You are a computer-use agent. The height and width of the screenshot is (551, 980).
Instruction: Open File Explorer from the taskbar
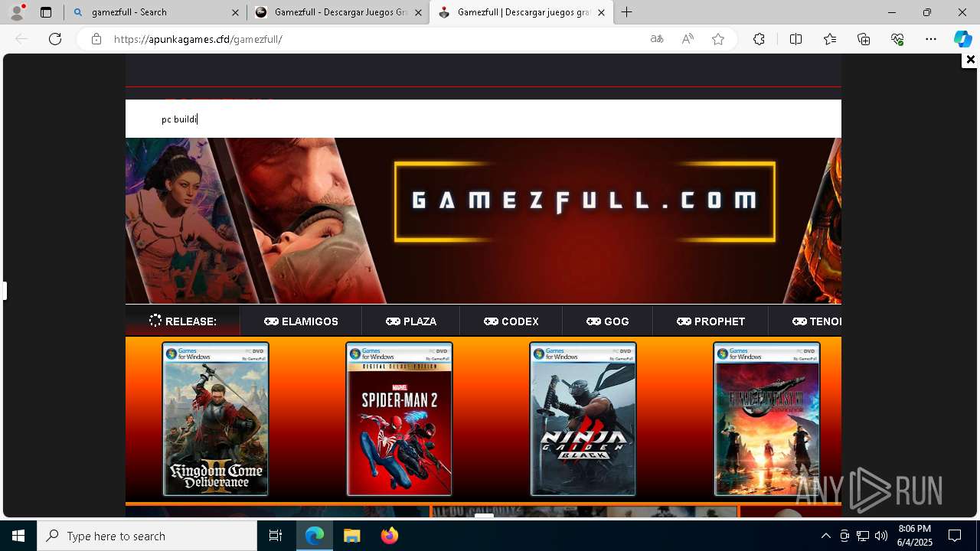352,536
